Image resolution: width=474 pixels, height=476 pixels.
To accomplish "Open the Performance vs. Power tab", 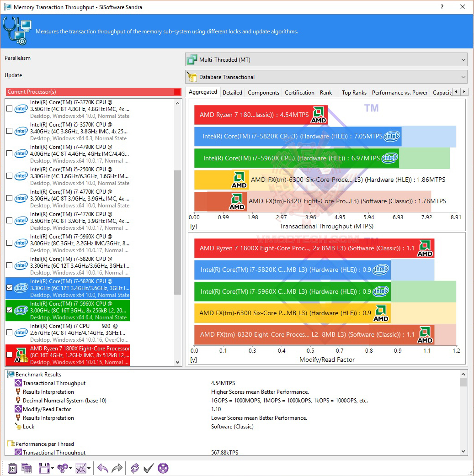I will click(400, 93).
